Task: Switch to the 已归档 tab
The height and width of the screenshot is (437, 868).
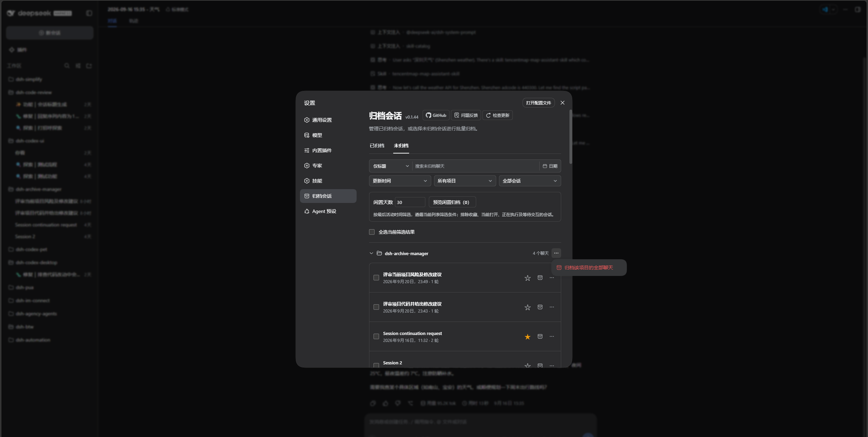Action: click(x=377, y=146)
